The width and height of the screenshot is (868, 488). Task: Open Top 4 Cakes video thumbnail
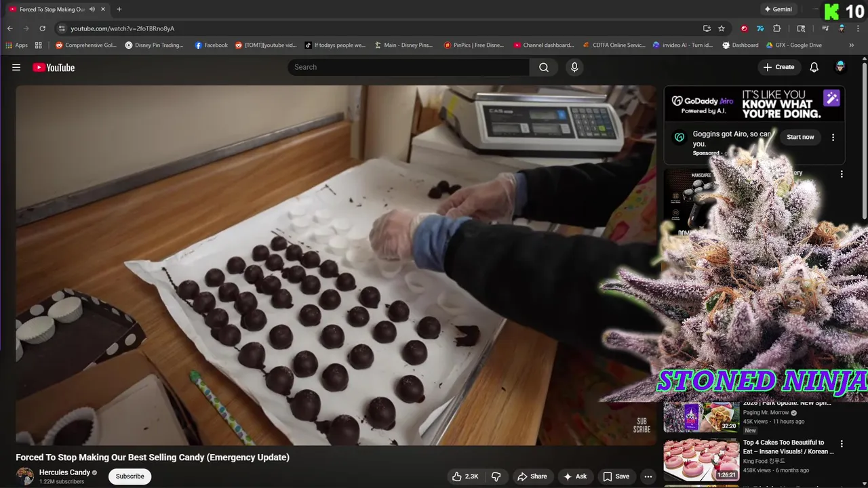click(x=701, y=459)
